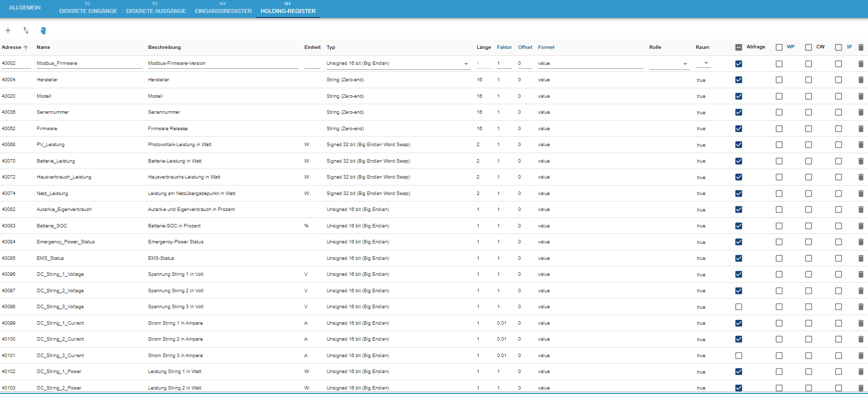Switch to the Diskrete Ausgänge tab
868x394 pixels.
(x=156, y=8)
